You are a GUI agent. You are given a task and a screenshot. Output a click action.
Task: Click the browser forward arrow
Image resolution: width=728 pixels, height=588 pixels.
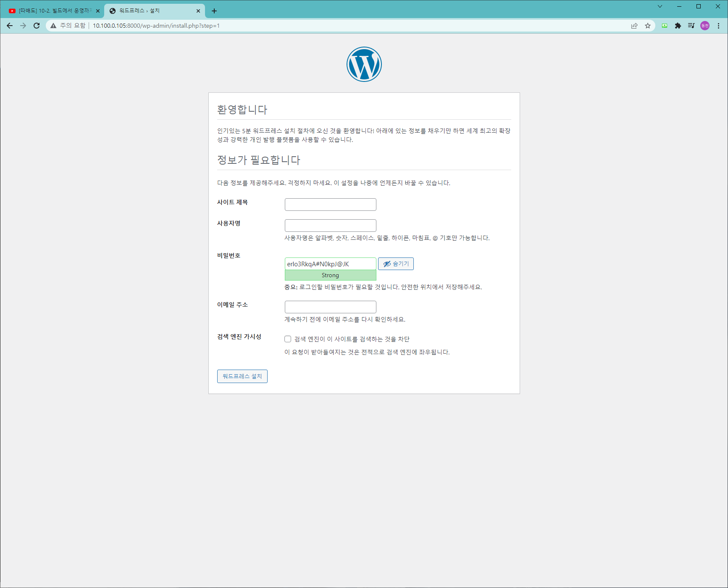[x=23, y=26]
